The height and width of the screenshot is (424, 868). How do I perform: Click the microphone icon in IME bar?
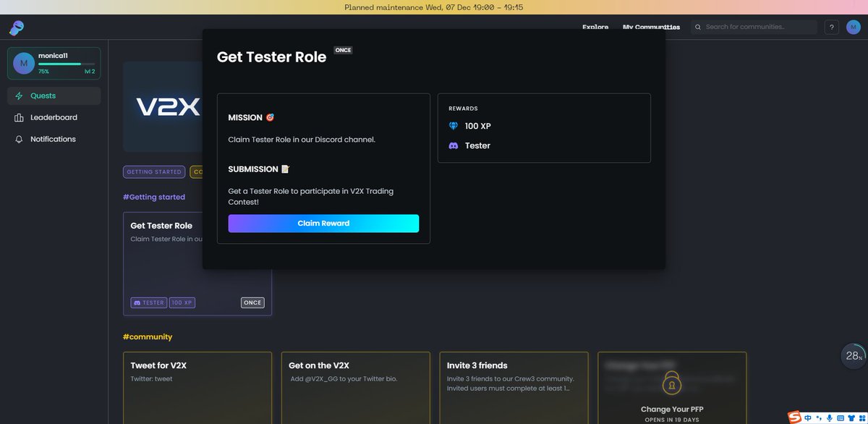pyautogui.click(x=829, y=417)
